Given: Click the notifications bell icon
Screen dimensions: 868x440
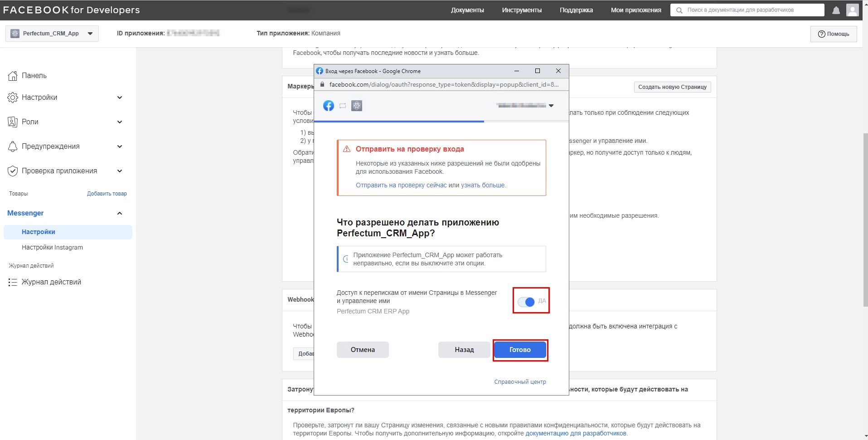Looking at the screenshot, I should pyautogui.click(x=836, y=10).
